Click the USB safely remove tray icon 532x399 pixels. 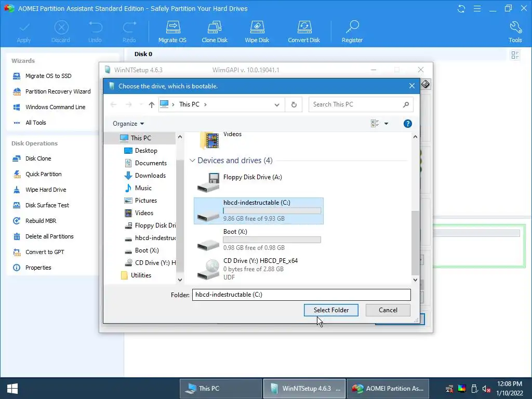click(x=474, y=389)
